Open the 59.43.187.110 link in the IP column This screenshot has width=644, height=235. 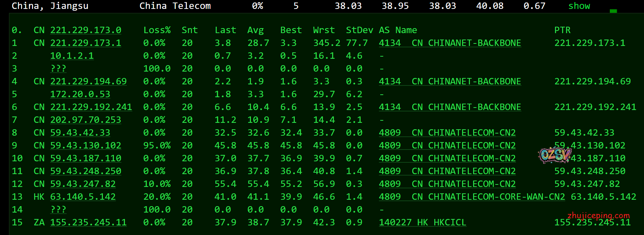[85, 158]
